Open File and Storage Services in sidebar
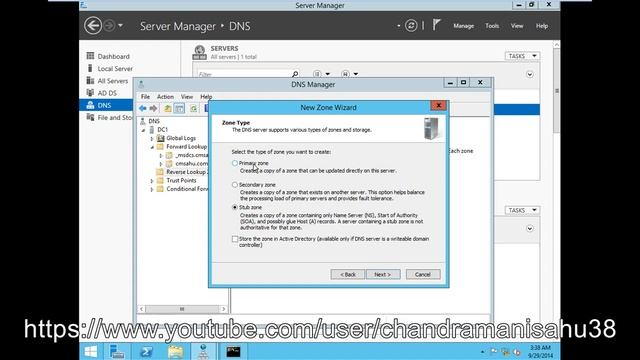The width and height of the screenshot is (640, 360). tap(110, 118)
